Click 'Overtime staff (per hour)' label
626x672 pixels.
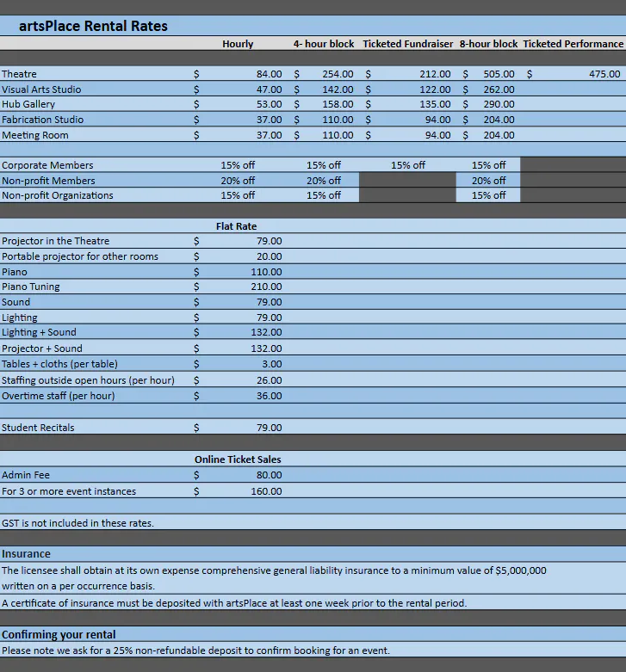tap(59, 396)
